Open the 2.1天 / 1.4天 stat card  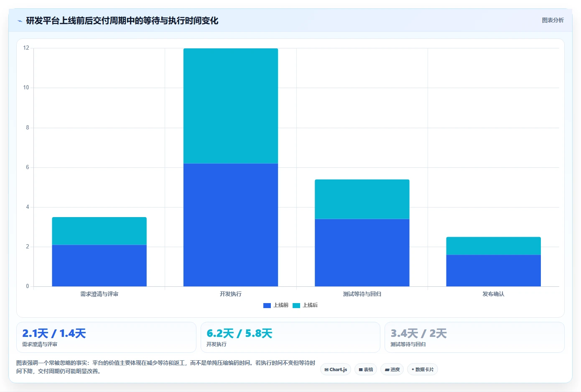[106, 337]
